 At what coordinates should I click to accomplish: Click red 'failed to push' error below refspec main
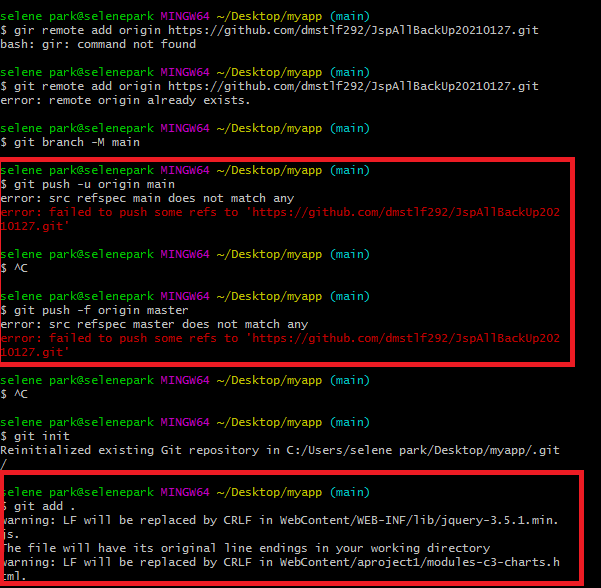coord(280,219)
